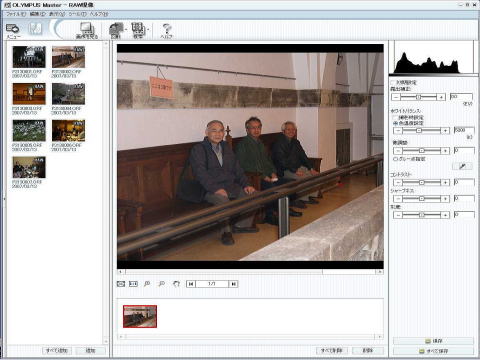Open the 表示 (View) menu
The image size is (480, 360).
point(57,14)
